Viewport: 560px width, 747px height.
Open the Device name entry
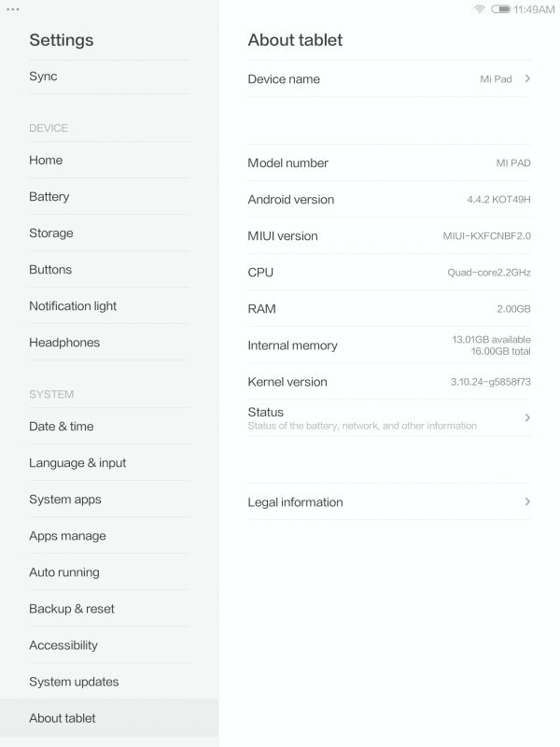(x=387, y=79)
